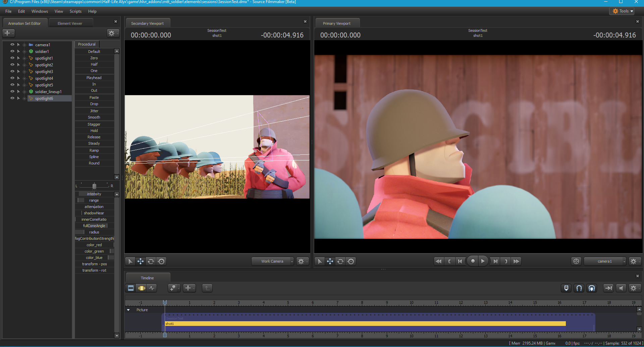Click the L/R balance slider handle
The image size is (644, 347).
coord(94,186)
